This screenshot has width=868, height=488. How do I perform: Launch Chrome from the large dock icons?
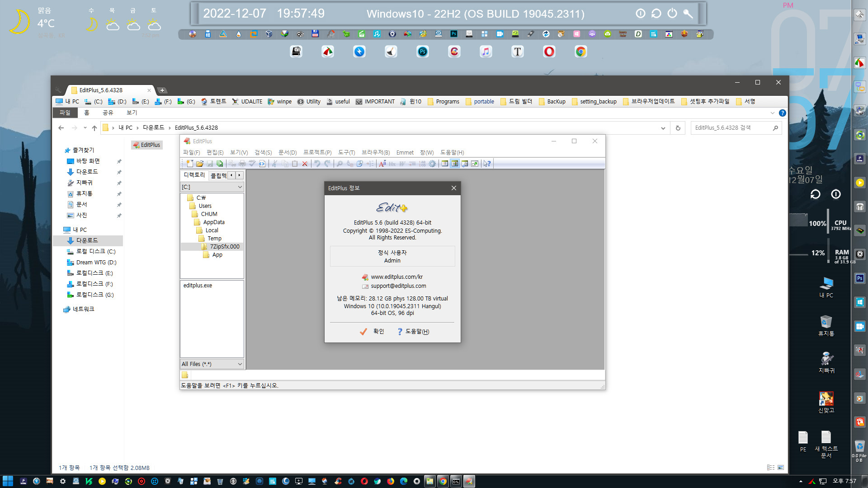pos(581,52)
